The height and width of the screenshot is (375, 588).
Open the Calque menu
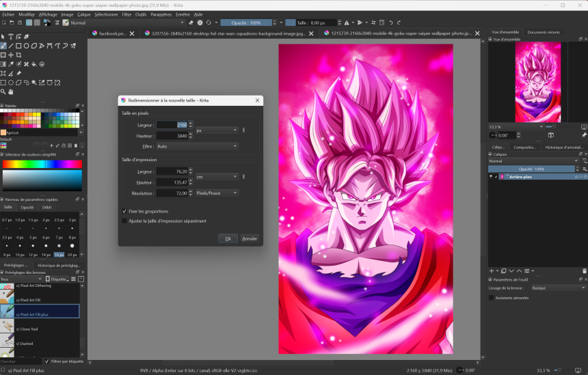(x=83, y=14)
